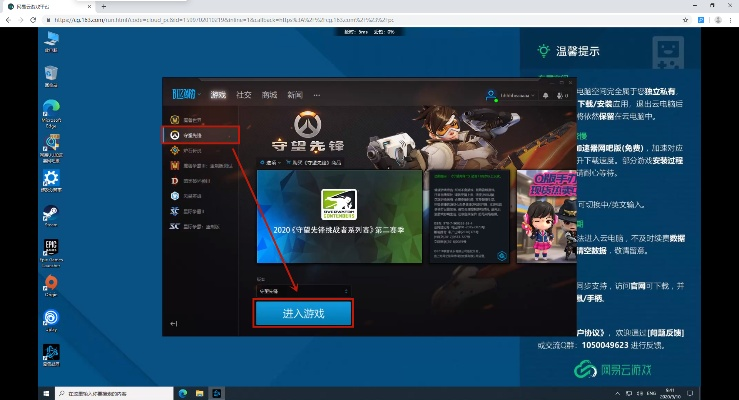Viewport: 739px width, 400px height.
Task: Switch to the 商城 (Shop) tab
Action: pyautogui.click(x=269, y=95)
